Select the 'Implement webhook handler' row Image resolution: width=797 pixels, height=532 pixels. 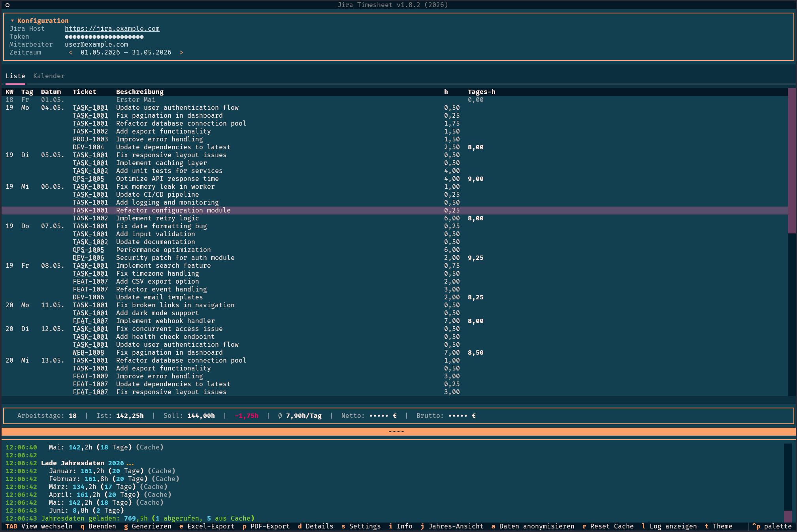[395, 321]
